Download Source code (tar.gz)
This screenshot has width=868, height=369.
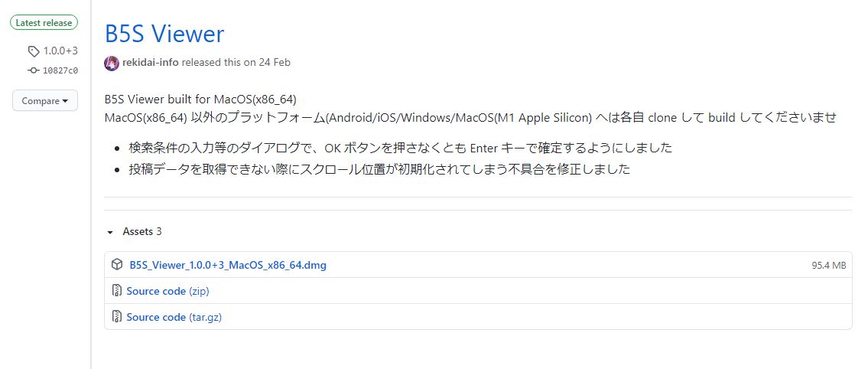pos(174,317)
